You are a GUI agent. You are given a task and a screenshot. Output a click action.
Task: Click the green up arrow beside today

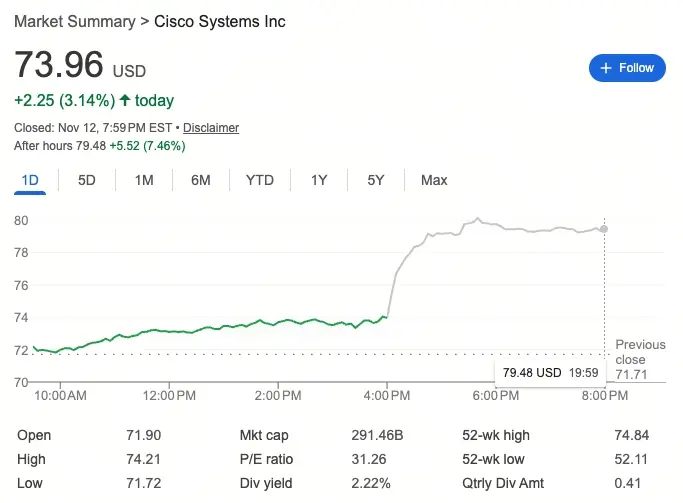pyautogui.click(x=125, y=100)
